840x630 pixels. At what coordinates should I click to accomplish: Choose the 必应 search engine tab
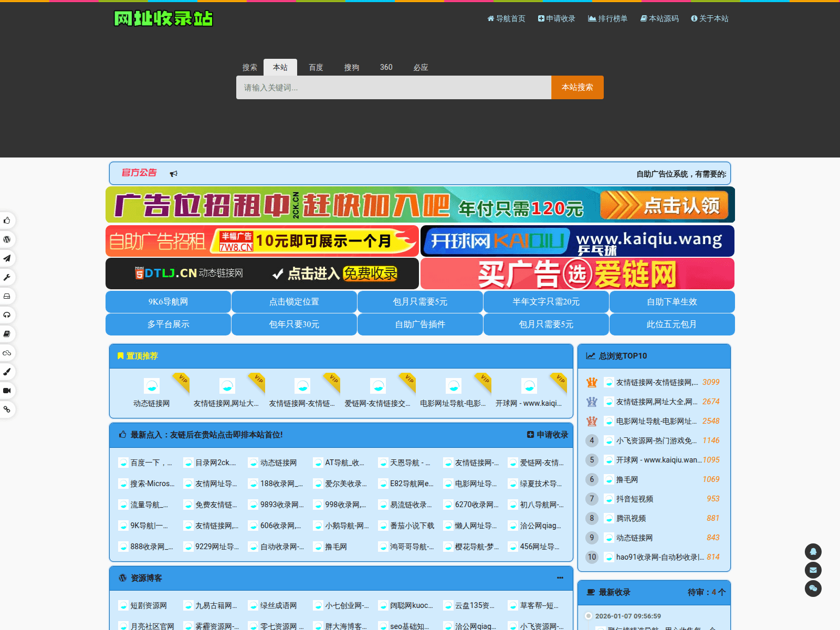[421, 67]
